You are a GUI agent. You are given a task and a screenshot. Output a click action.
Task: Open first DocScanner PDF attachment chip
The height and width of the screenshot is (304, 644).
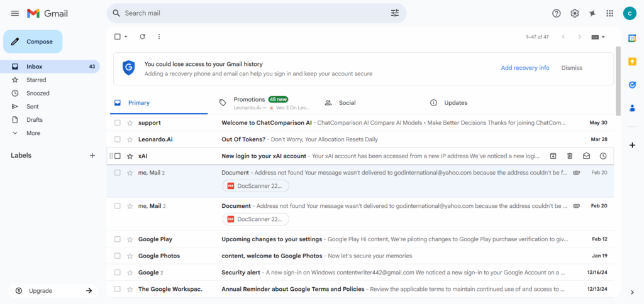pyautogui.click(x=255, y=186)
